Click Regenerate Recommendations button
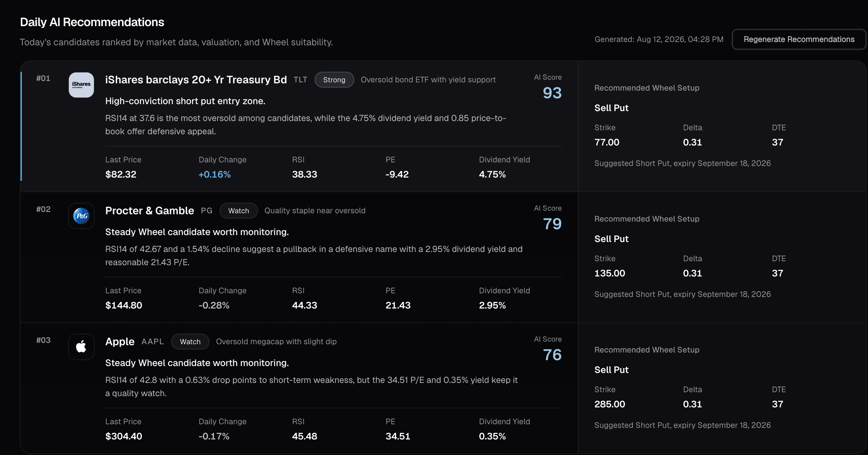 coord(799,39)
